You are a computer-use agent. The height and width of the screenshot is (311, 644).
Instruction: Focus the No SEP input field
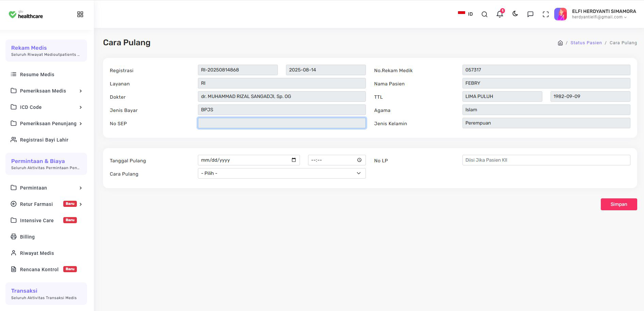coord(282,123)
